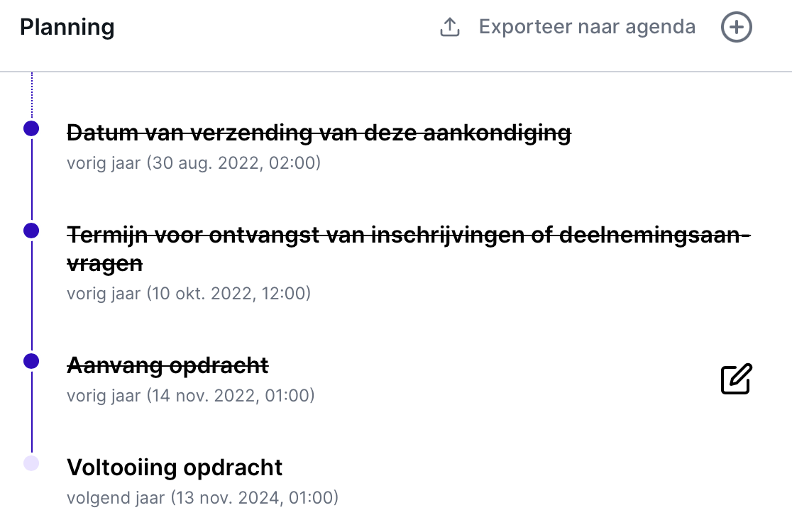Click the 10 okt. 2022, 12:00 date text

[229, 293]
